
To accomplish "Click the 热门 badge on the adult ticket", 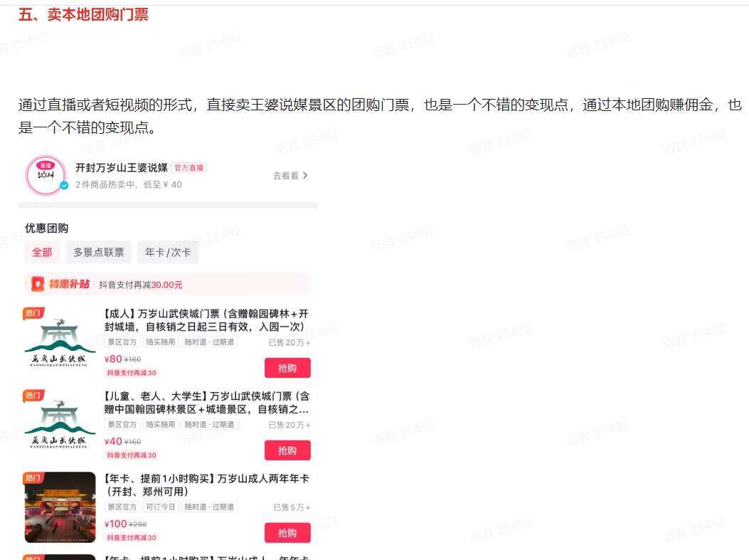I will pos(33,312).
